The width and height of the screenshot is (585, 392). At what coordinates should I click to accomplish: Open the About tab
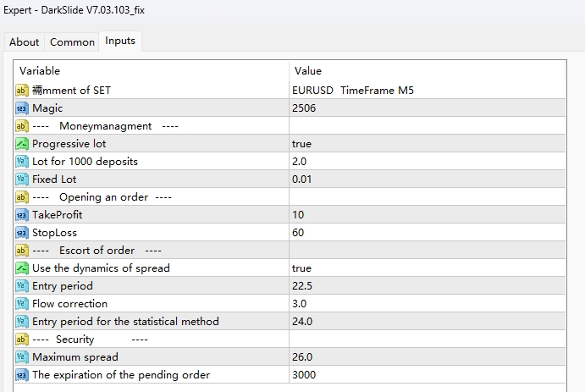click(24, 42)
